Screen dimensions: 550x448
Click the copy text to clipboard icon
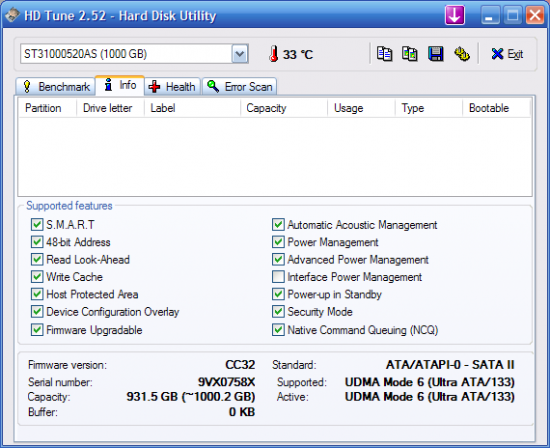pos(384,54)
